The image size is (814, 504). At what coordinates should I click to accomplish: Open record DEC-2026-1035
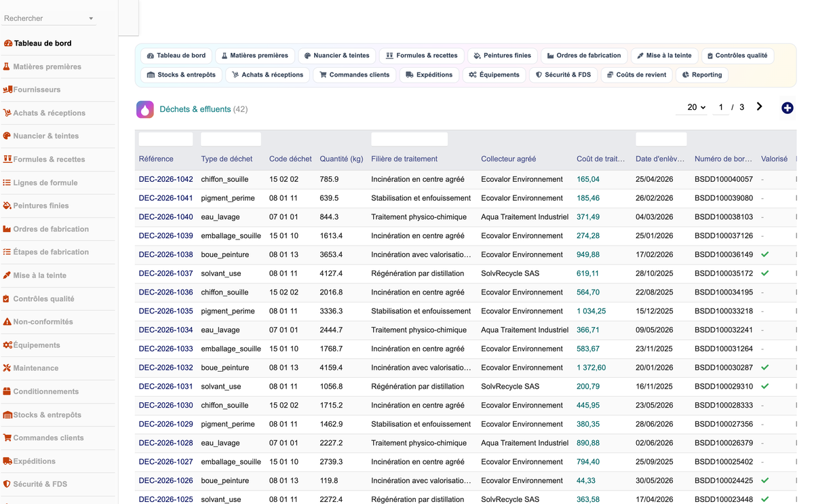[x=166, y=311]
